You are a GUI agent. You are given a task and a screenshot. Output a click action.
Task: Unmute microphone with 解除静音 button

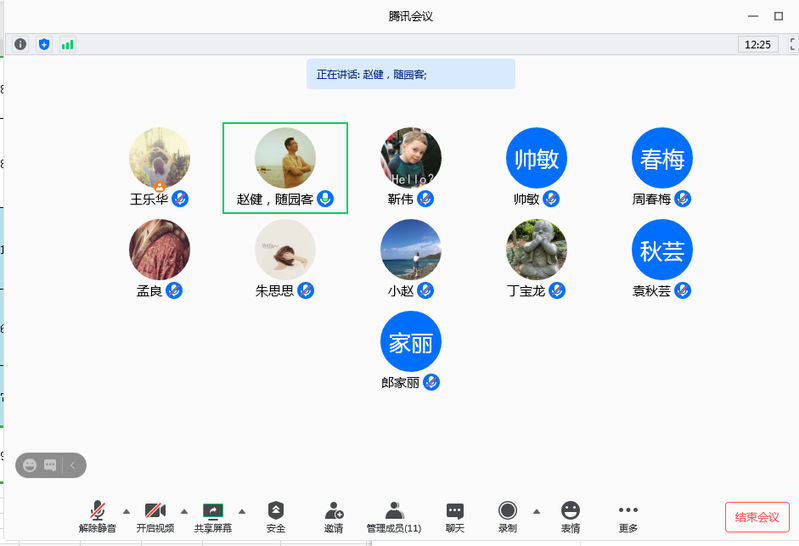click(97, 516)
